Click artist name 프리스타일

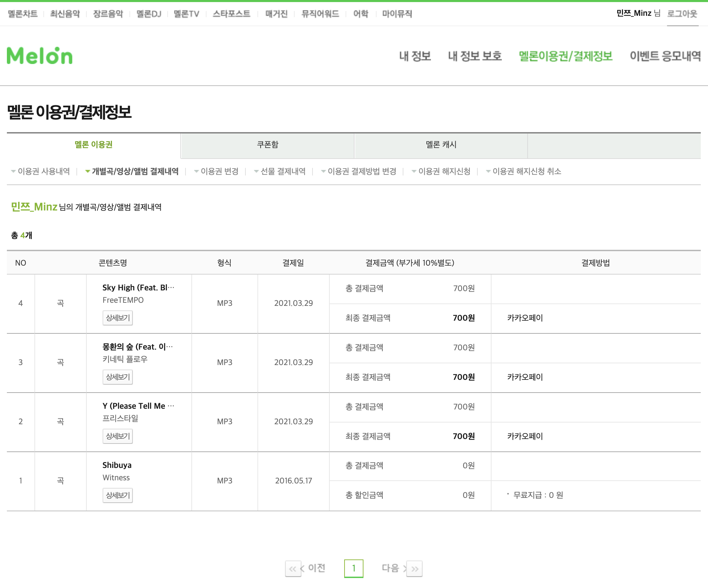coord(120,418)
